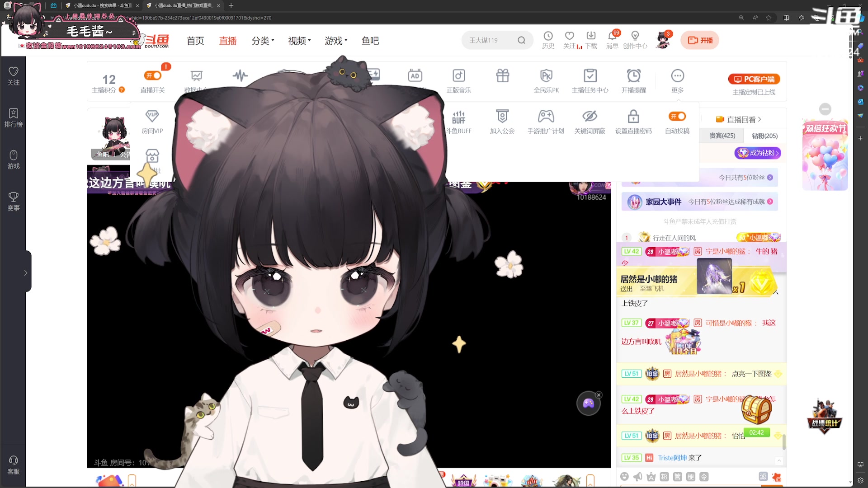Open the browser sidebar settings gear

click(x=860, y=480)
